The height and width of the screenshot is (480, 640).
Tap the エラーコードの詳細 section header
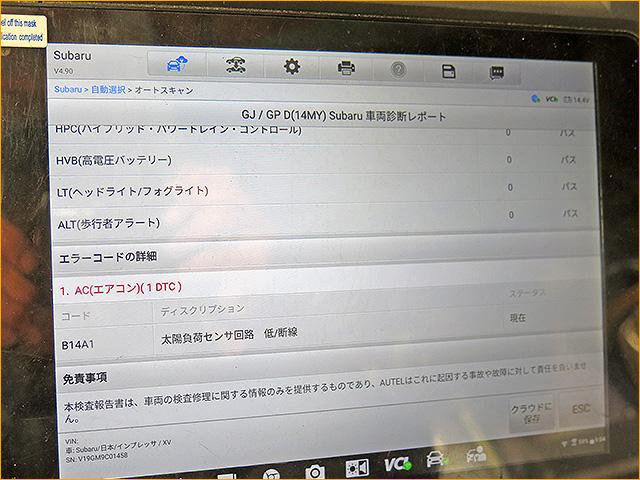[x=108, y=257]
